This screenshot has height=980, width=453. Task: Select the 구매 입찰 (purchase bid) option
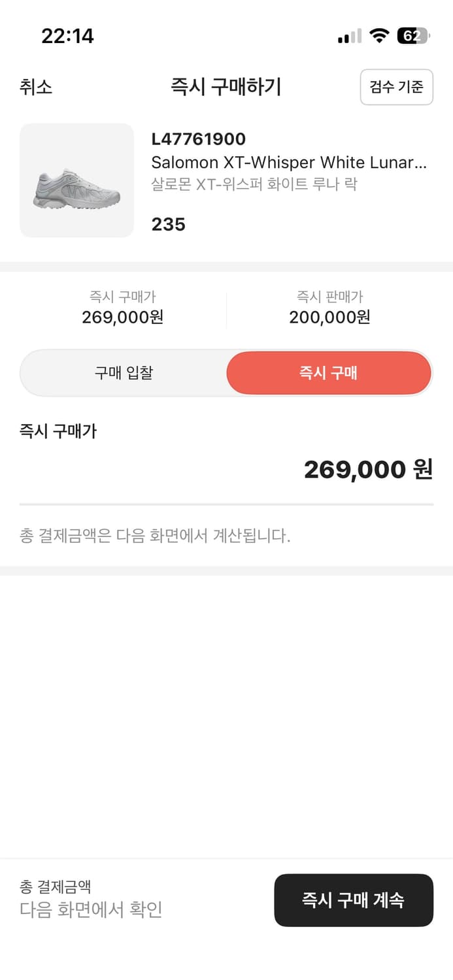click(124, 373)
